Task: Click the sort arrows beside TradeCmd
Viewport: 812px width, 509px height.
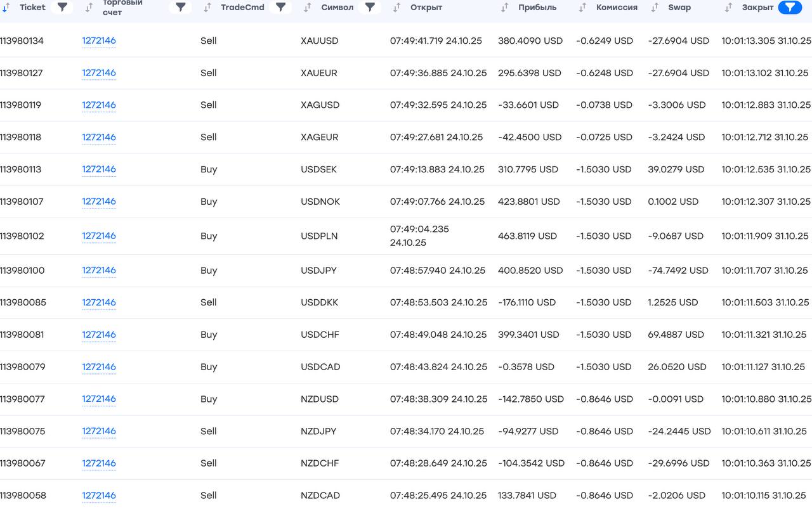Action: [x=207, y=8]
